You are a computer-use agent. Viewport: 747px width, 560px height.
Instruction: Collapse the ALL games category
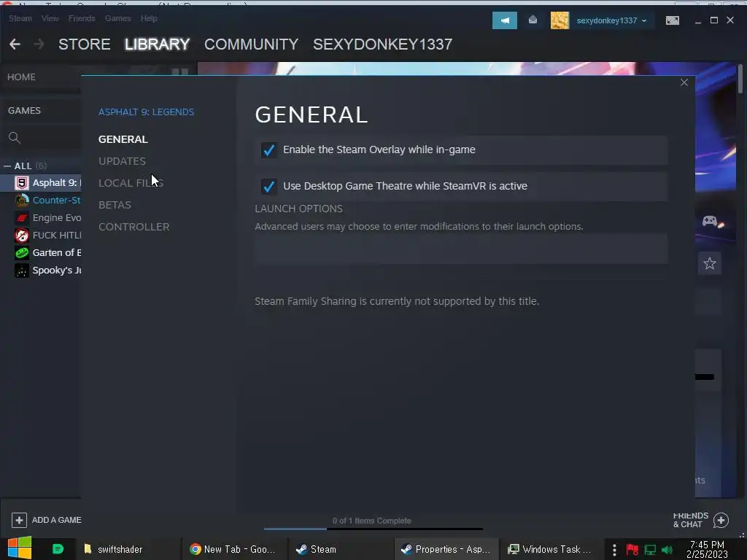tap(7, 166)
